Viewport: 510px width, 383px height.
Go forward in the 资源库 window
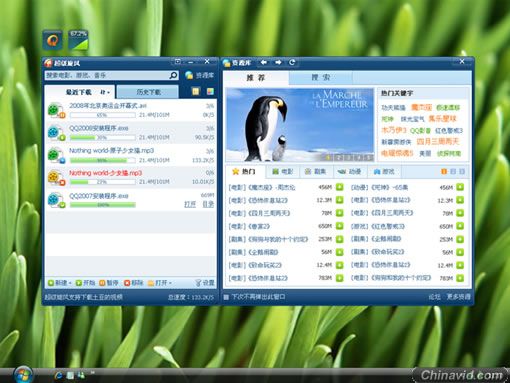coord(278,62)
